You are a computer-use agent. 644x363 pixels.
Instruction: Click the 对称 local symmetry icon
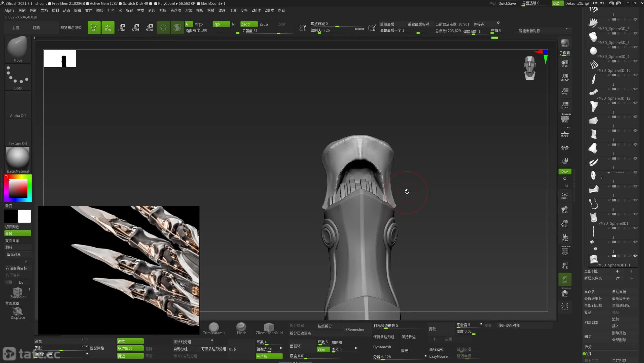[x=565, y=148]
